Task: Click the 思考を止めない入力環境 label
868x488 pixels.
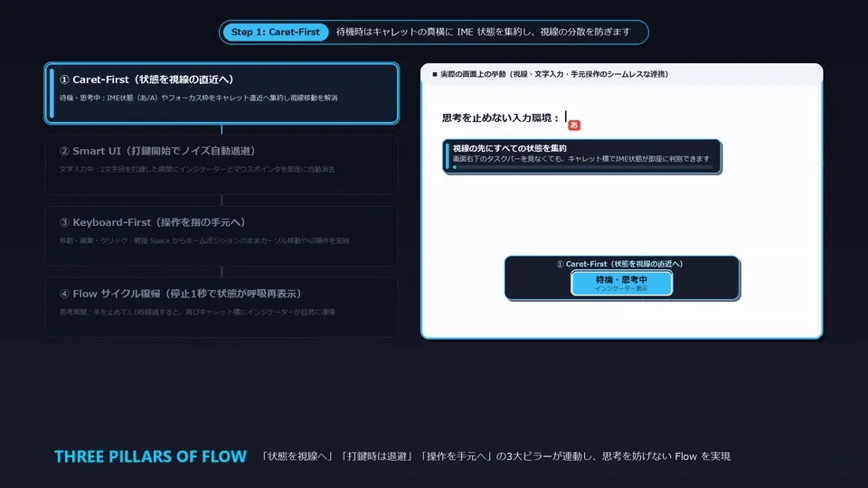Action: pyautogui.click(x=500, y=117)
